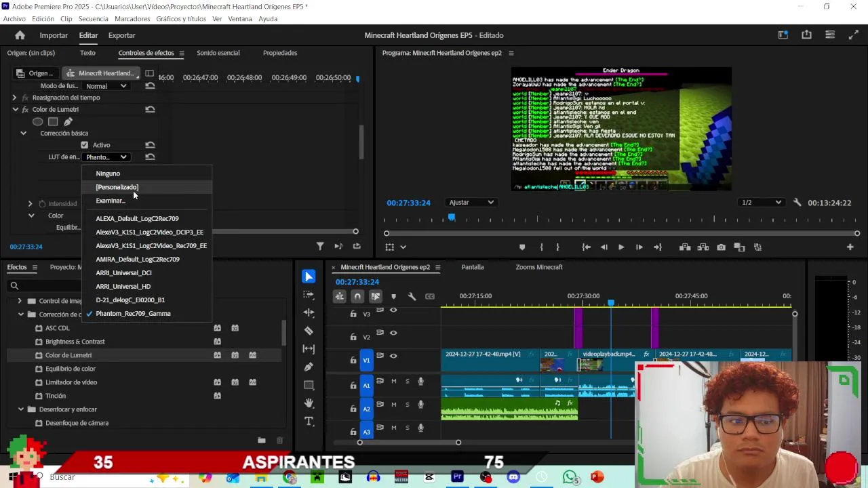Toggle V2 track output eye
The width and height of the screenshot is (868, 488).
click(393, 333)
